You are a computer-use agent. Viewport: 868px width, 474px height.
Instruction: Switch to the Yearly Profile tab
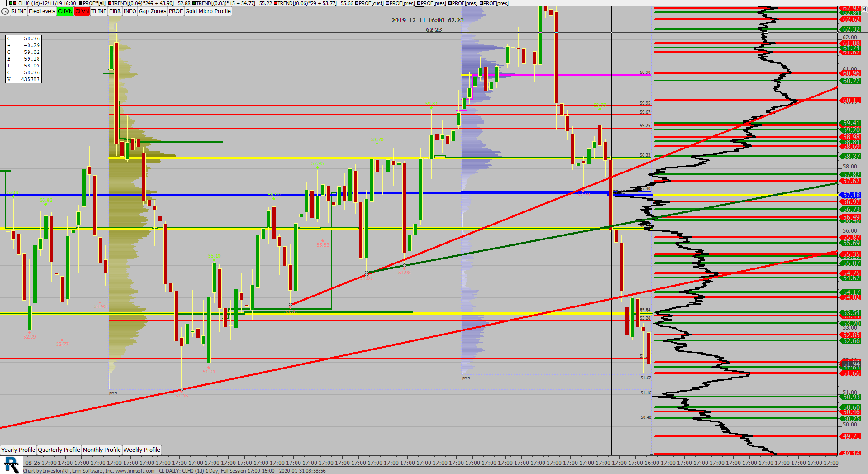[x=18, y=450]
